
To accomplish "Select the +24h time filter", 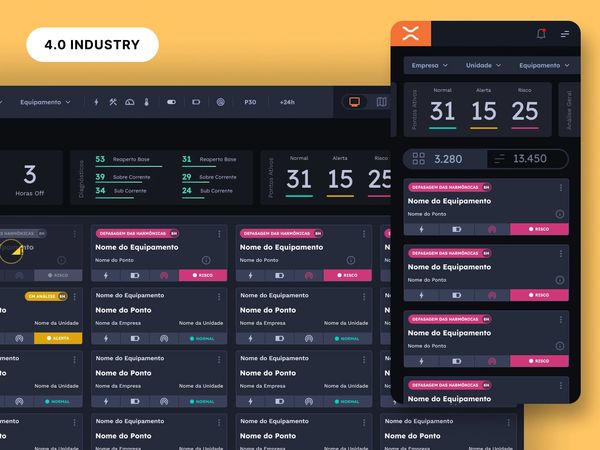I will 287,102.
